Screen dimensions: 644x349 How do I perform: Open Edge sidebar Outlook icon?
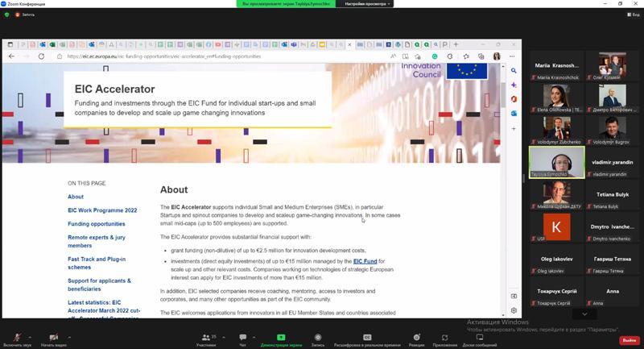coord(514,114)
